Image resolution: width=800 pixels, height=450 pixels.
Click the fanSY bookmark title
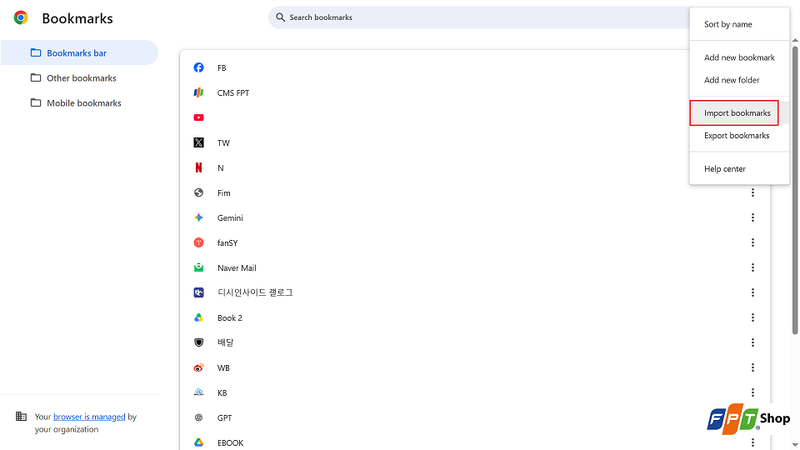[x=228, y=243]
